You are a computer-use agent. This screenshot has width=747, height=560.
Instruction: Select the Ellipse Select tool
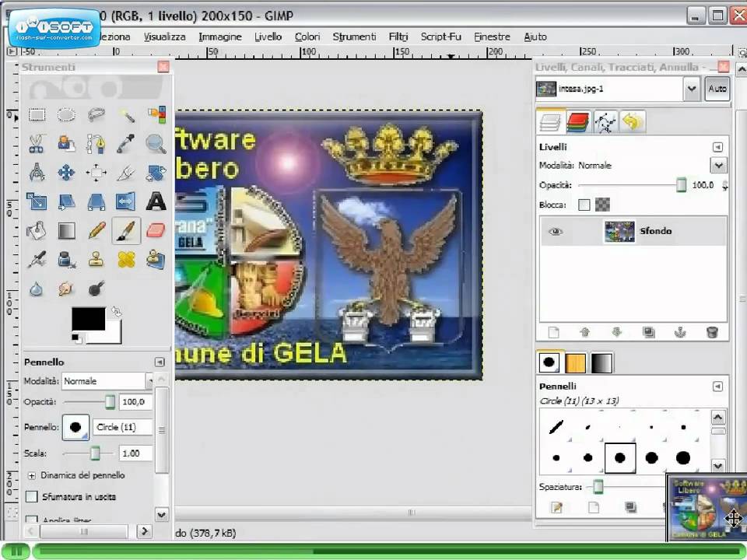pyautogui.click(x=66, y=115)
